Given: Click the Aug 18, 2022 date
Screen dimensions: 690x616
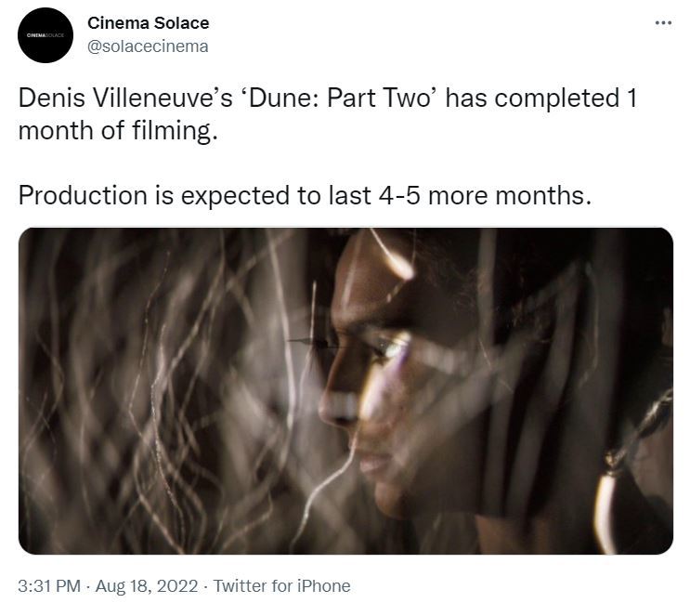Looking at the screenshot, I should pyautogui.click(x=148, y=585).
